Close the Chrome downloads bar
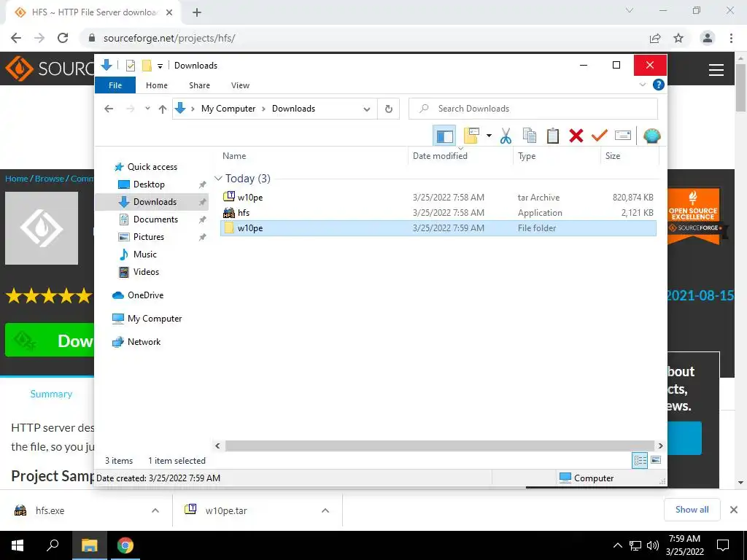 point(734,510)
